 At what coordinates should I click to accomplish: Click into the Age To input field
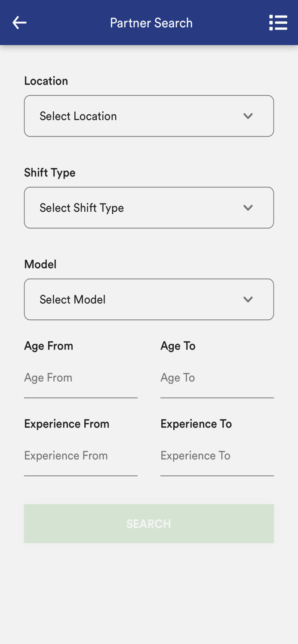tap(217, 378)
